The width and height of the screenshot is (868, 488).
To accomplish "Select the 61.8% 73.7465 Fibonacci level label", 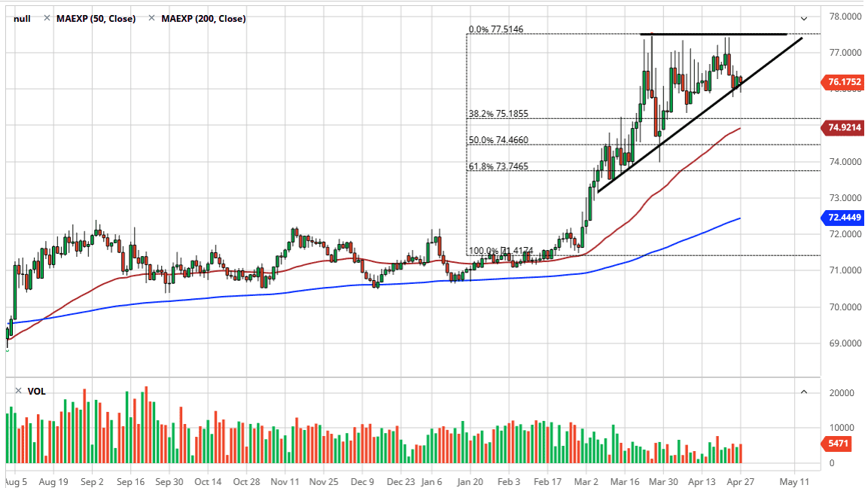I will pyautogui.click(x=498, y=166).
